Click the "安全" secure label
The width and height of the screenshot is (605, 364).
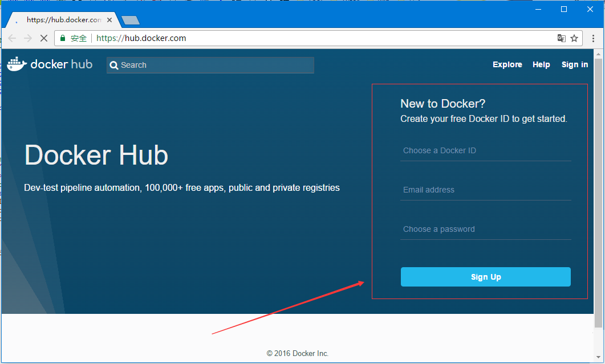tap(79, 38)
